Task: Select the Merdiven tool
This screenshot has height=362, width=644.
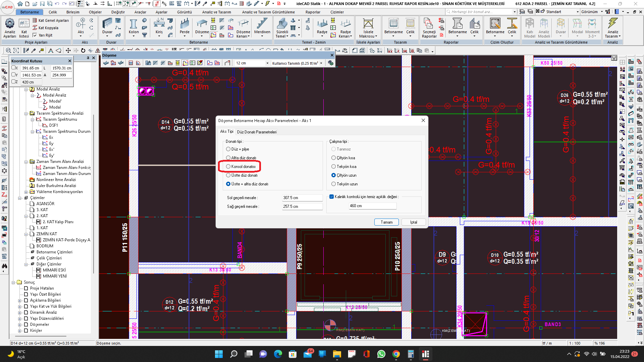Action: 262,27
